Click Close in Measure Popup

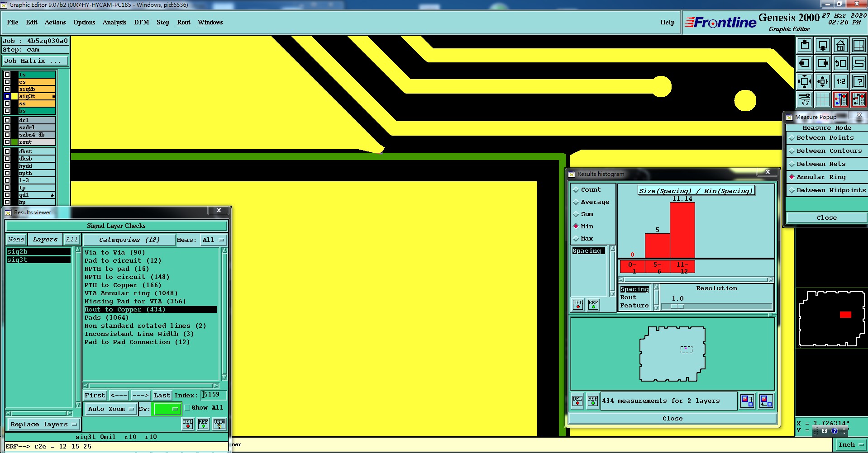point(827,218)
